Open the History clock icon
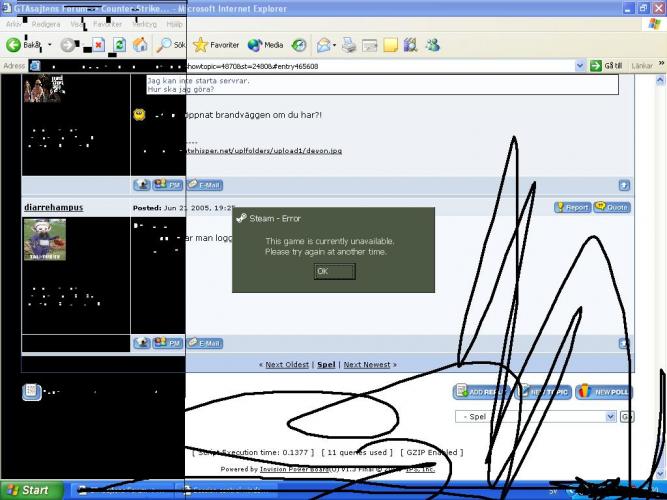Image resolution: width=667 pixels, height=500 pixels. tap(299, 45)
